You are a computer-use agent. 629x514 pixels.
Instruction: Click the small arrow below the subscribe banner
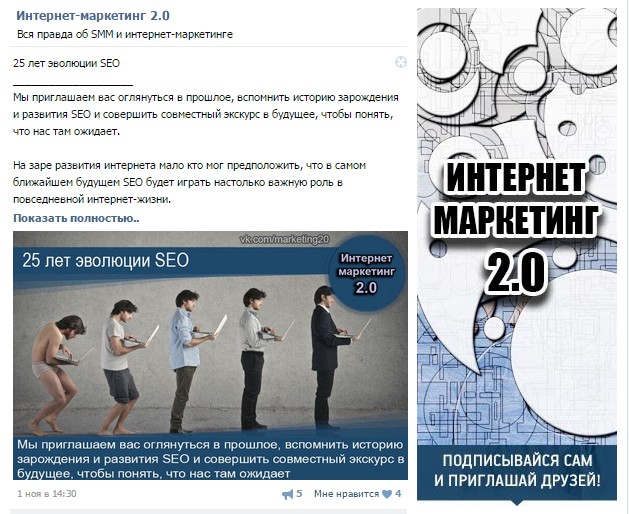coord(517,502)
